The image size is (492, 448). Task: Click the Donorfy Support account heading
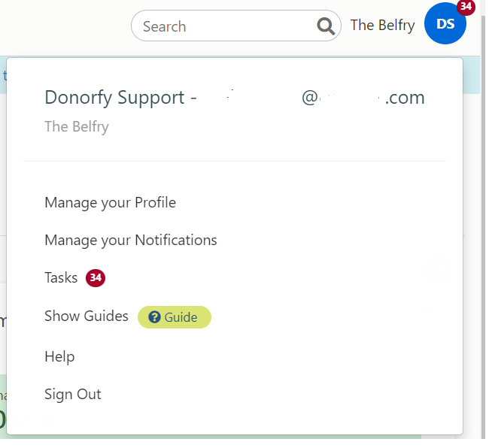[x=235, y=98]
